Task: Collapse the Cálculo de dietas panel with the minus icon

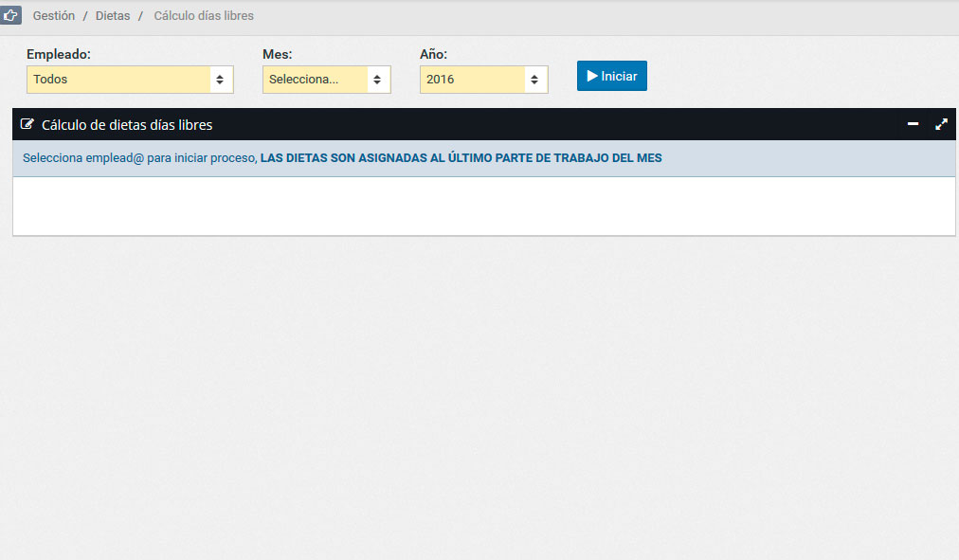Action: click(x=913, y=124)
